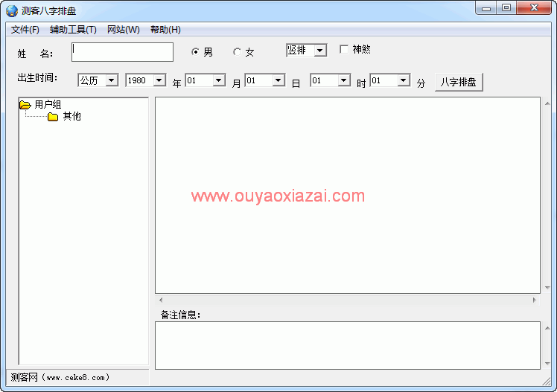Viewport: 557px width, 392px height.
Task: Click 备注信息 box scroll down arrow
Action: pos(547,363)
